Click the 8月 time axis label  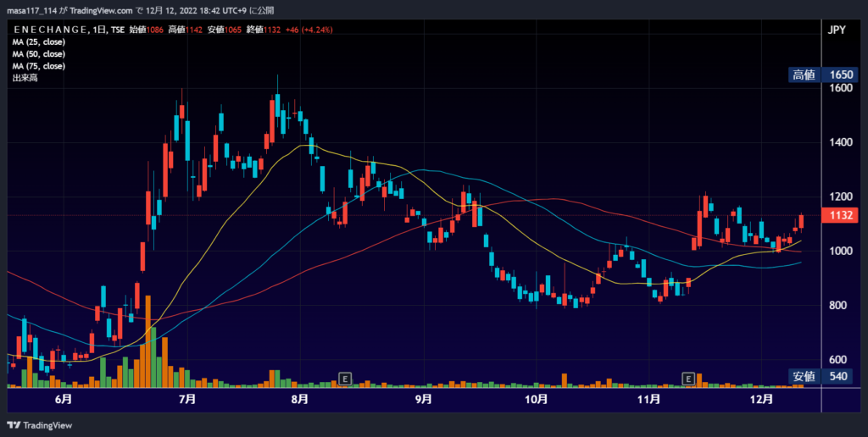tap(299, 400)
